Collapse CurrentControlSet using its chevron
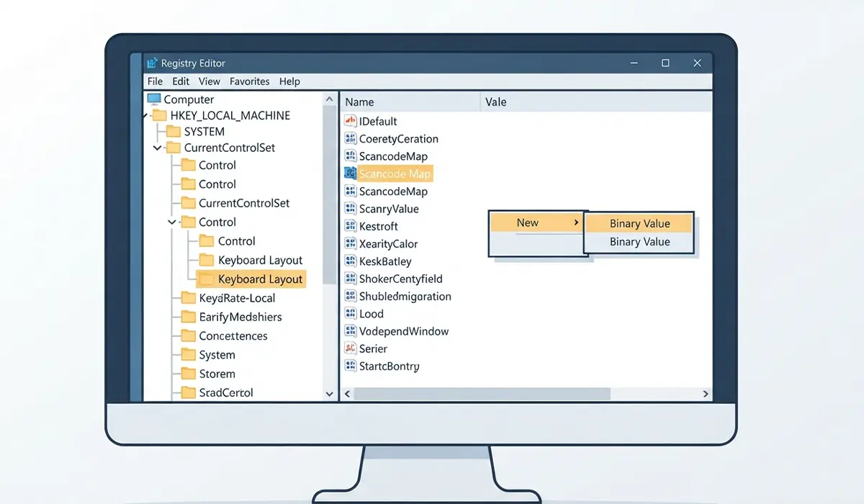This screenshot has width=864, height=504. pos(158,148)
